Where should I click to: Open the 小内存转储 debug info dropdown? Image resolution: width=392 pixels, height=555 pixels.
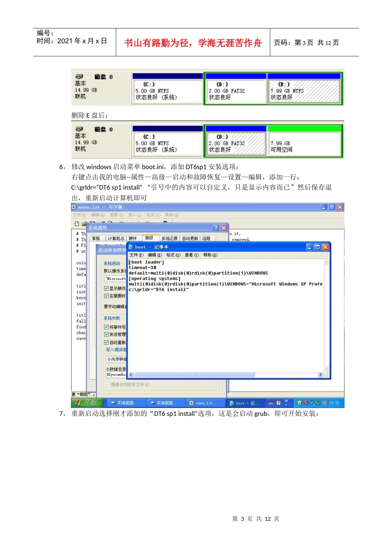pos(116,359)
